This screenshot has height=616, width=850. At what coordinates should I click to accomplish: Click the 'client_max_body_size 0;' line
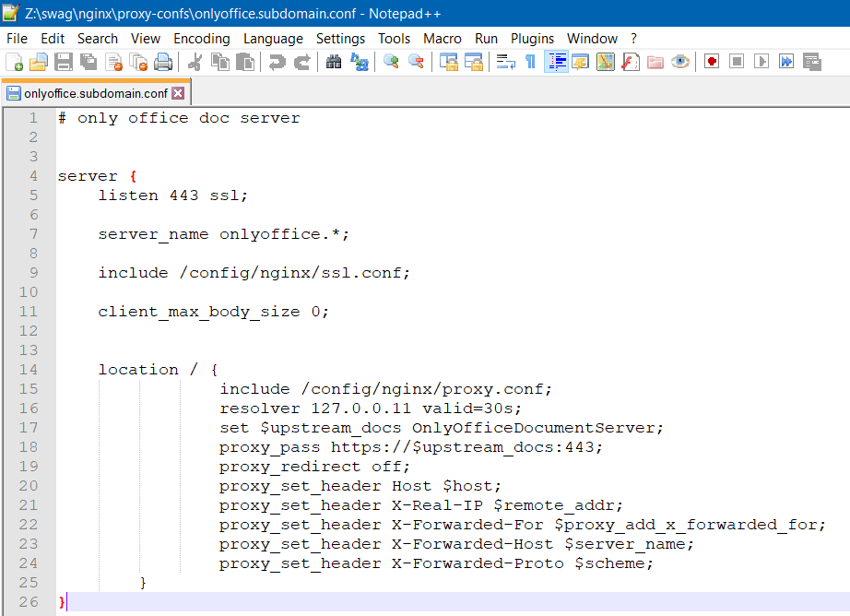pos(214,312)
